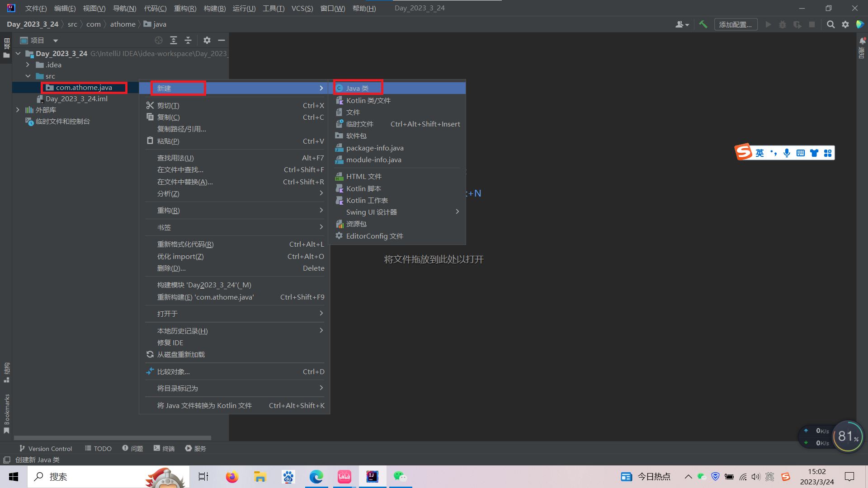868x488 pixels.
Task: Collapse the src folder node
Action: coord(28,76)
